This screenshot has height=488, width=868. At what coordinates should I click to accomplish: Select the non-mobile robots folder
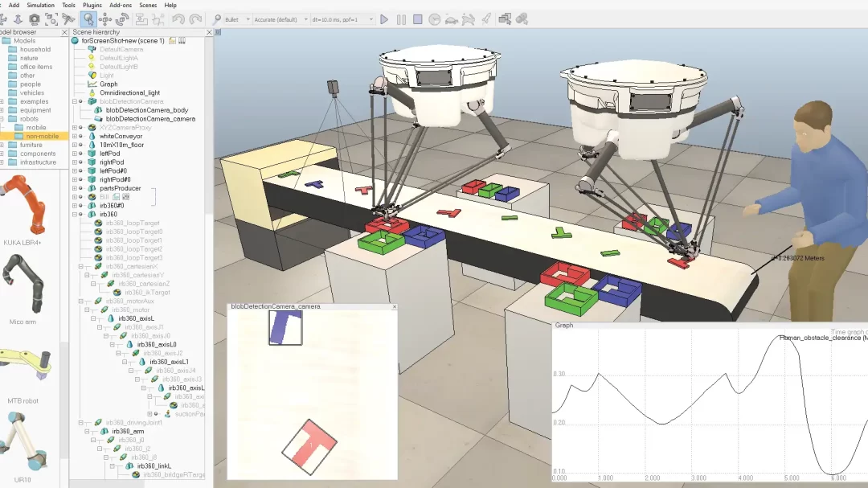tap(40, 136)
